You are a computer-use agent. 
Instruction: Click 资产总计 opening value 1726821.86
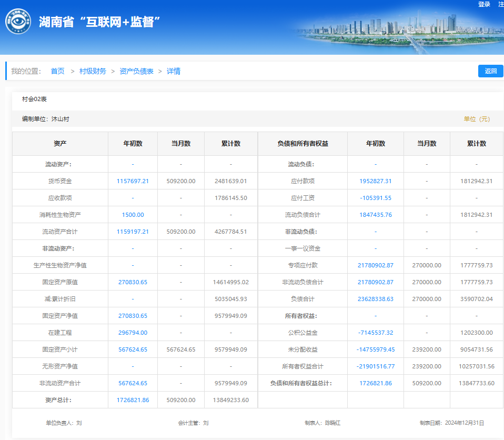[x=133, y=400]
